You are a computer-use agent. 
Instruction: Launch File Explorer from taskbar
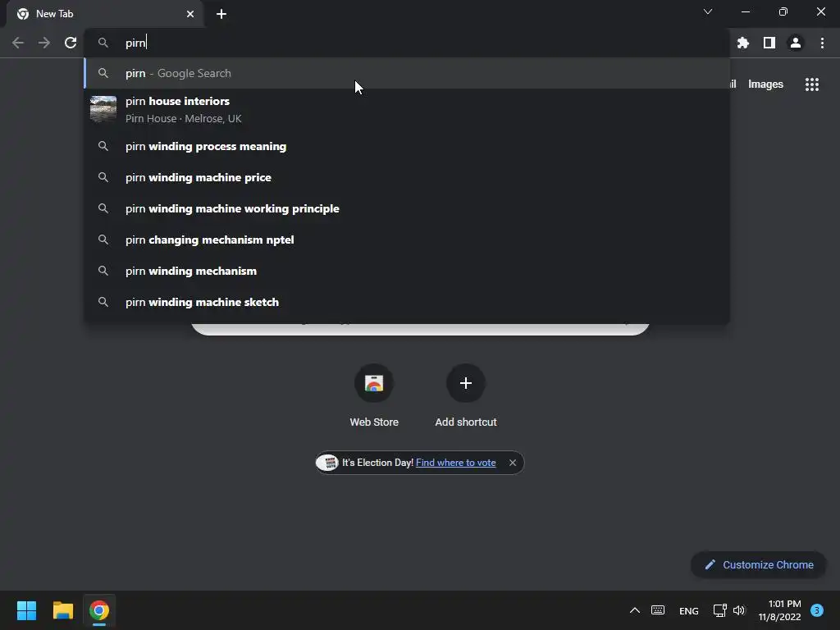[62, 610]
